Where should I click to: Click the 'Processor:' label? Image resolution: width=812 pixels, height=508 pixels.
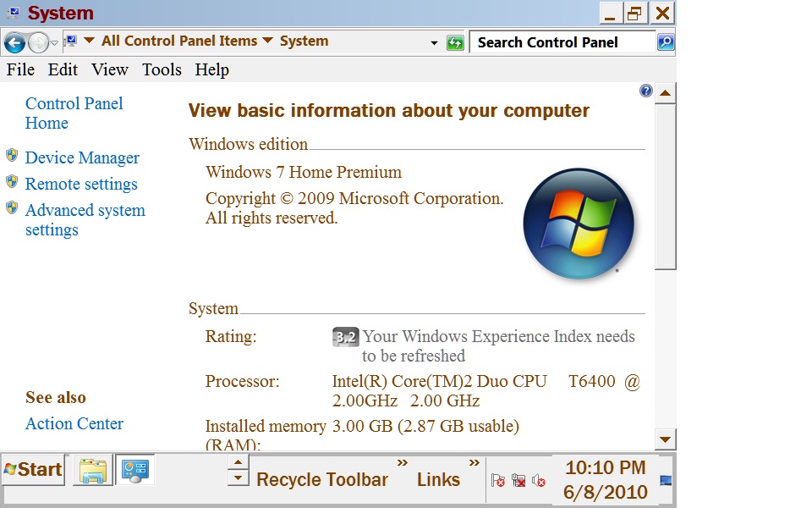pyautogui.click(x=243, y=382)
